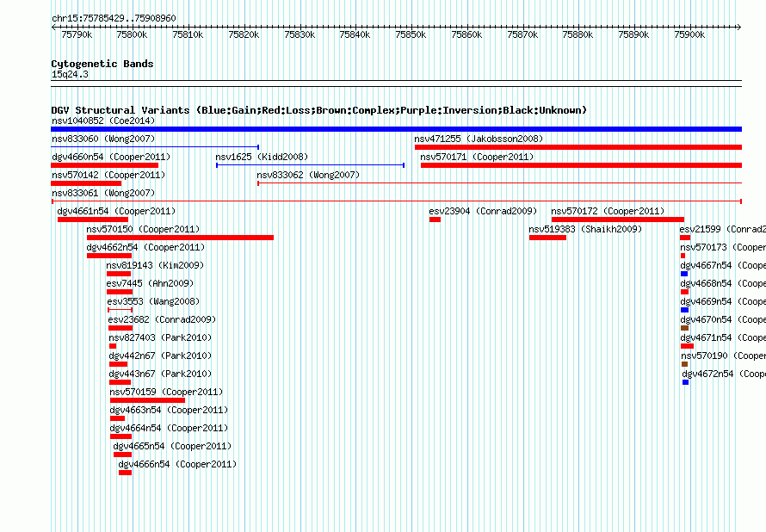Open esv7445 (Ahn2009) variant
Screen dimensions: 766x532
pos(150,283)
